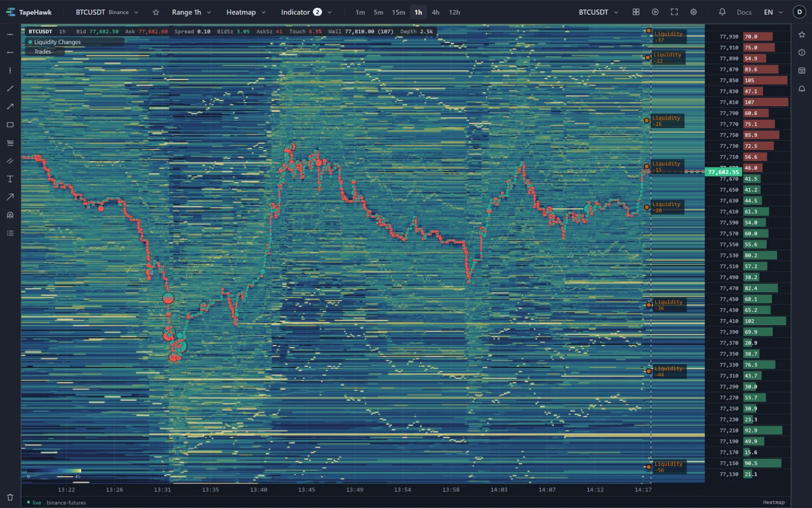
Task: Open the table panel icon in right sidebar
Action: (x=802, y=70)
